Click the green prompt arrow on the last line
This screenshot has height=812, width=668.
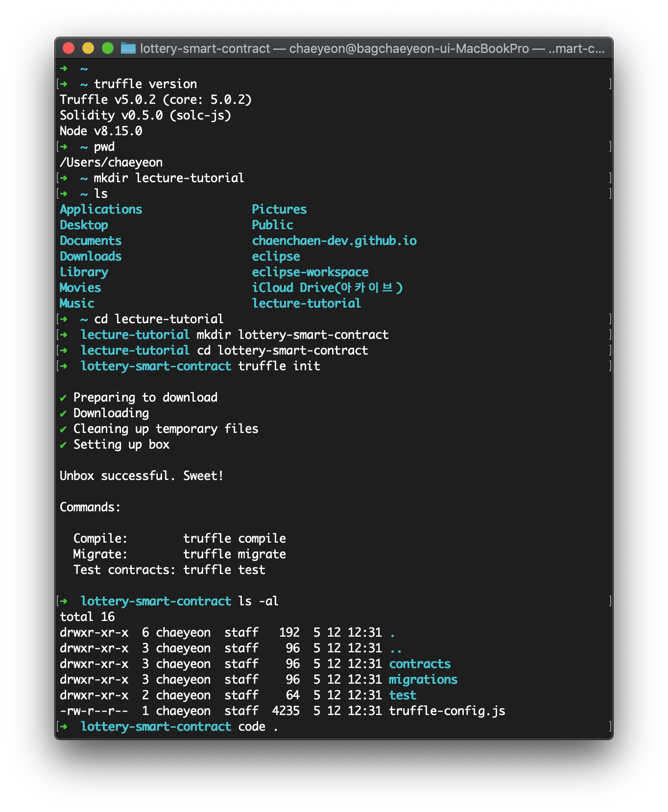tap(64, 726)
